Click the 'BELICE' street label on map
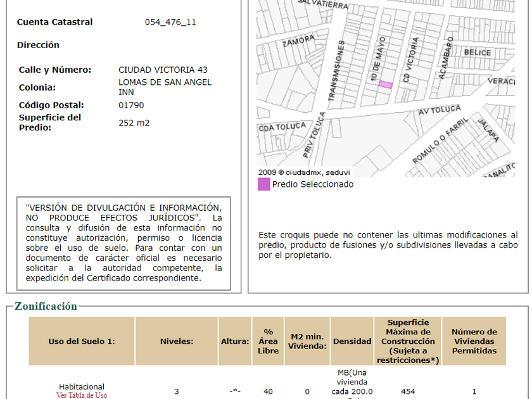 pos(478,53)
